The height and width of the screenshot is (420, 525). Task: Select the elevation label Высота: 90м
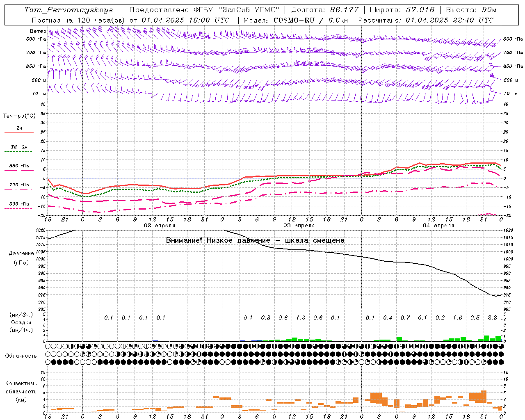471,10
